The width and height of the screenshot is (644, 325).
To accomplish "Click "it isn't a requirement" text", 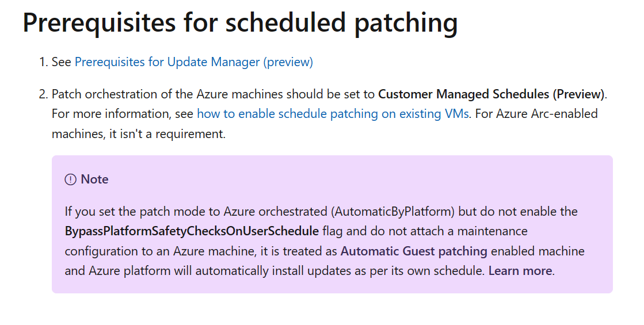I will (167, 134).
